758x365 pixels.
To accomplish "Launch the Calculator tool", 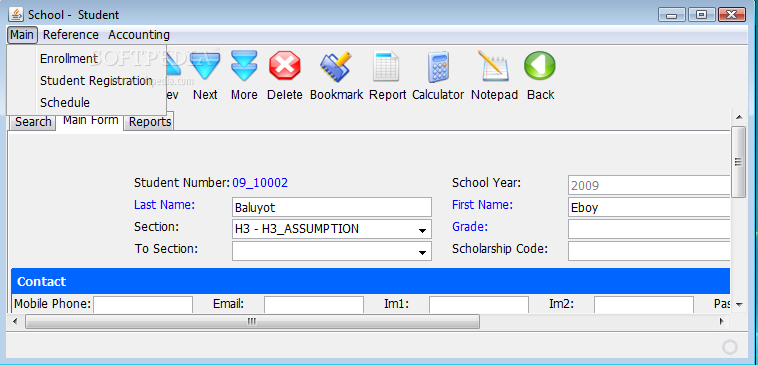I will (438, 67).
